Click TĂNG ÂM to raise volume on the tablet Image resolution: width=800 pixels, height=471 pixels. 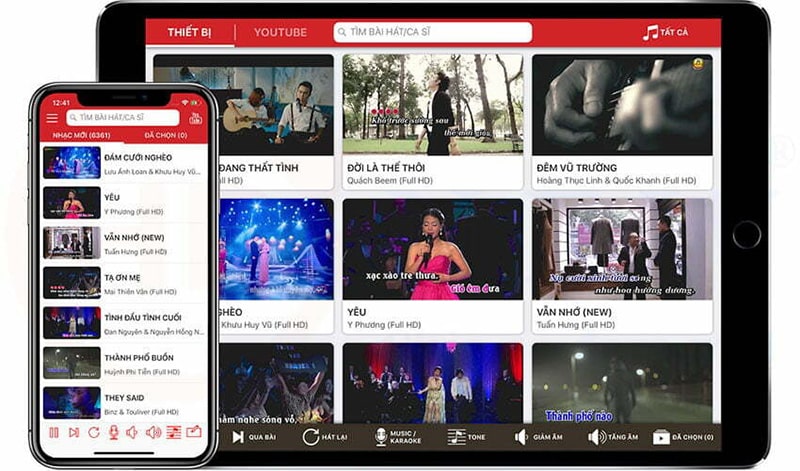613,437
